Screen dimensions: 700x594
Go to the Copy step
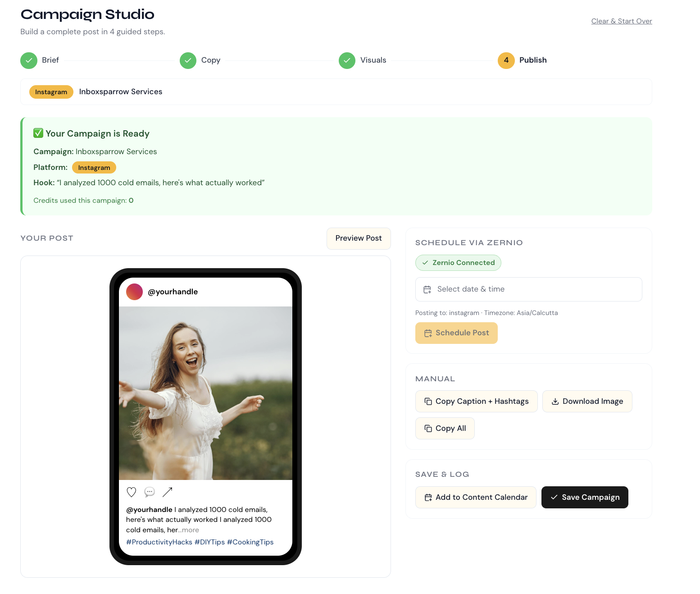pyautogui.click(x=211, y=60)
